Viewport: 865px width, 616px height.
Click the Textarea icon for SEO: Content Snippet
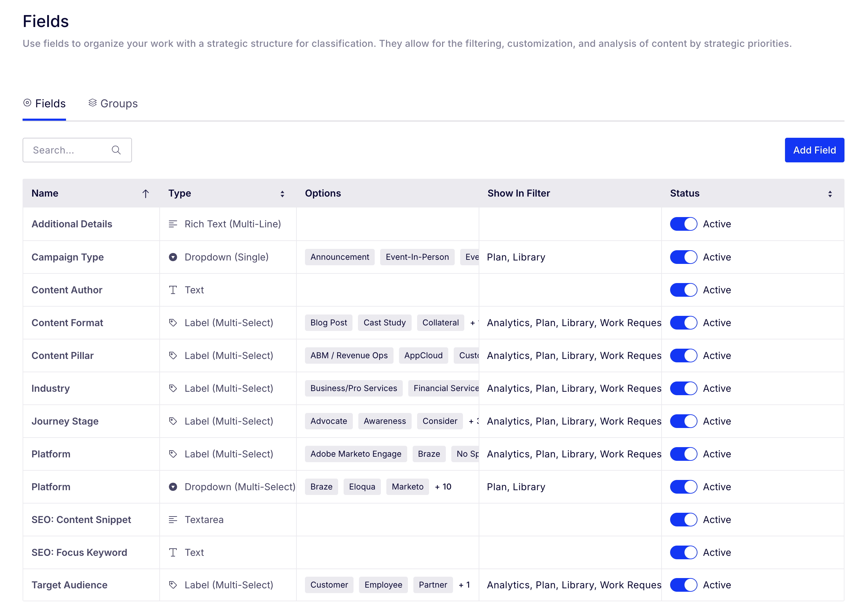coord(173,520)
